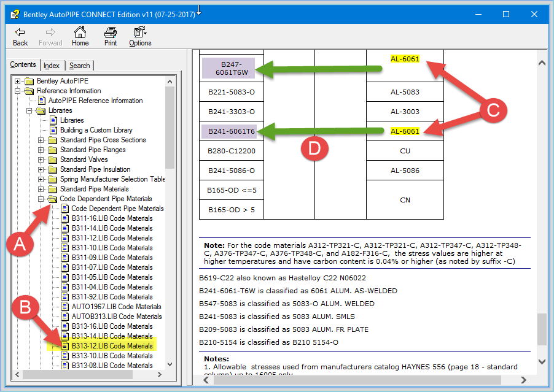Open B311-12.LIB Code Materials topic

112,238
